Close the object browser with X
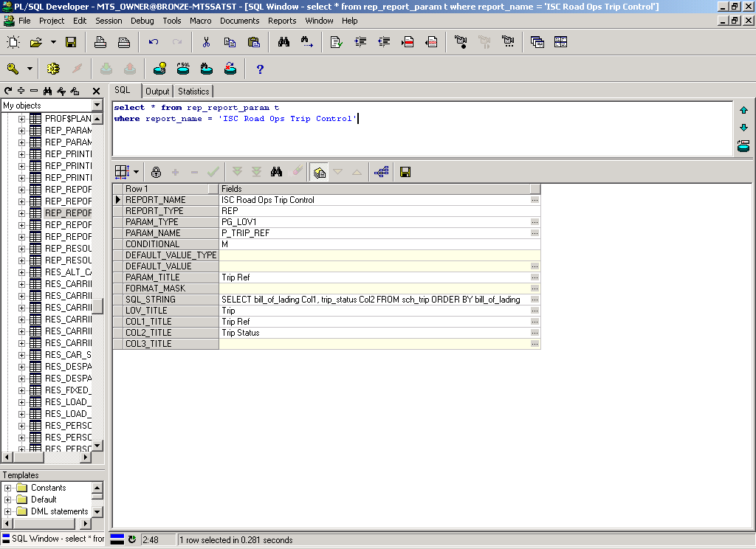 pos(97,91)
